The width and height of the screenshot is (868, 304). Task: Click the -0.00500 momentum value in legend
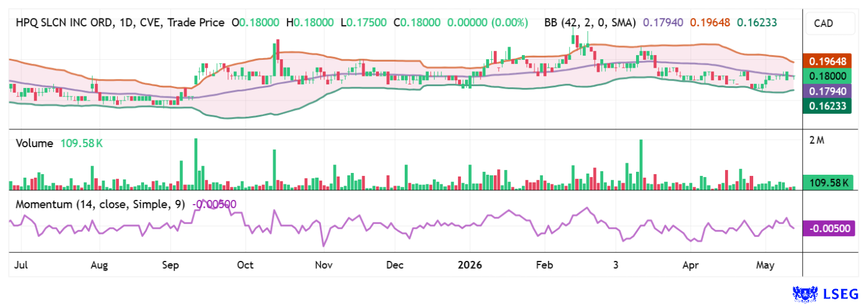pos(214,204)
